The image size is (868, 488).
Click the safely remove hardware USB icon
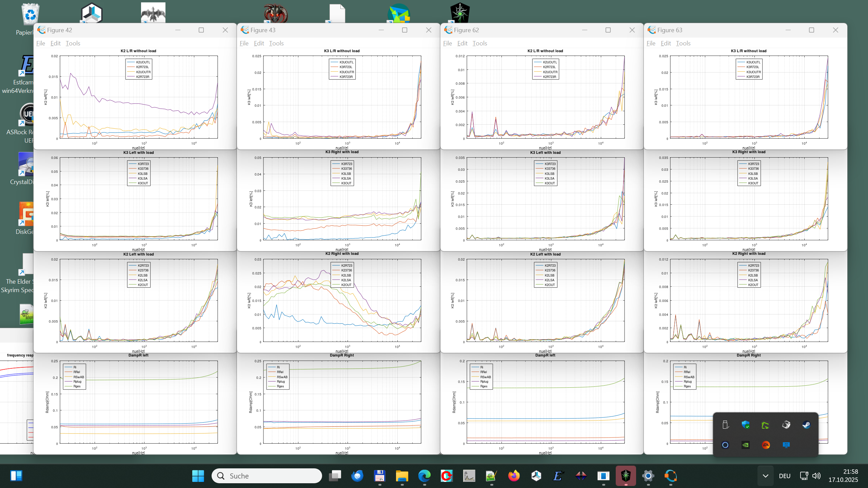(x=725, y=425)
